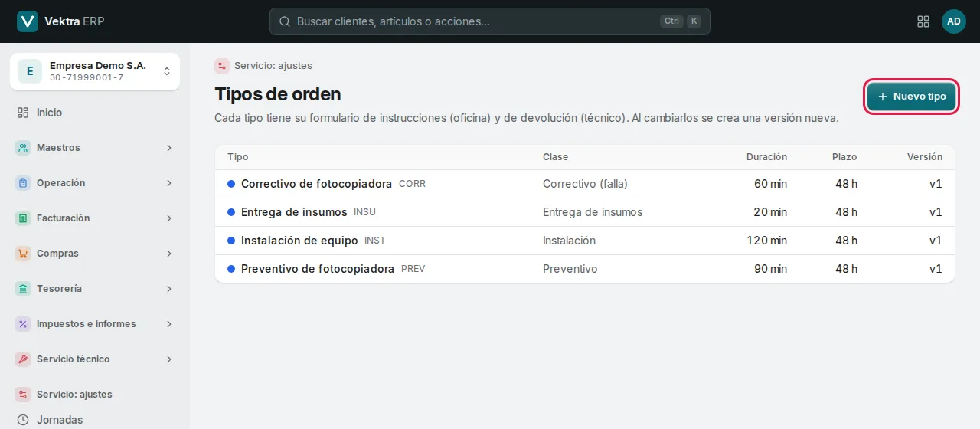Click blue status dot of Correctivo de fotocopiadora

click(x=231, y=184)
